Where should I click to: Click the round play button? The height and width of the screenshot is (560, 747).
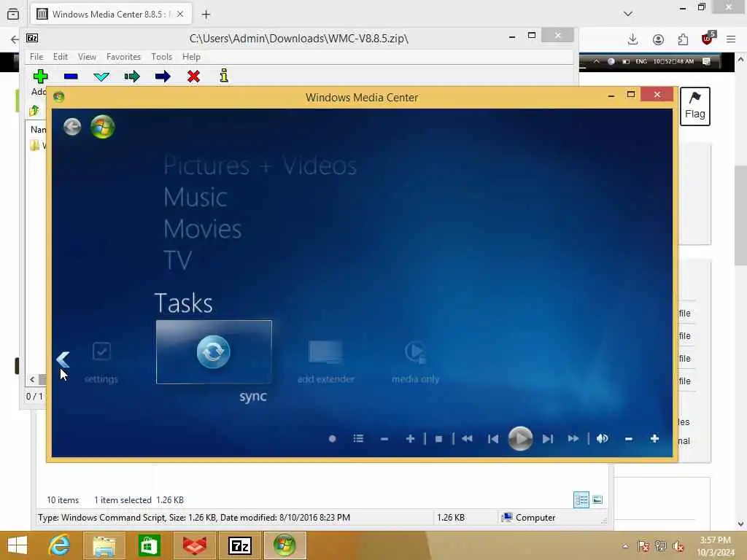point(520,438)
